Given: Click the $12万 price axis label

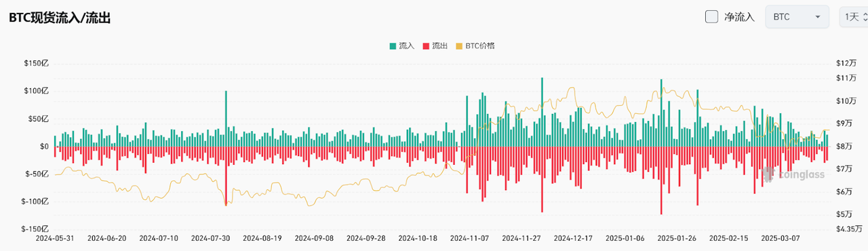Looking at the screenshot, I should tap(846, 63).
